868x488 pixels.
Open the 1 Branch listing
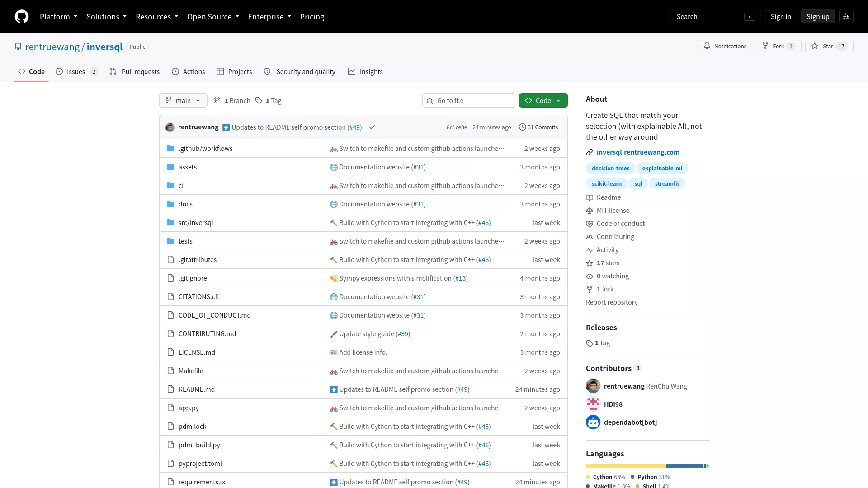pos(232,101)
